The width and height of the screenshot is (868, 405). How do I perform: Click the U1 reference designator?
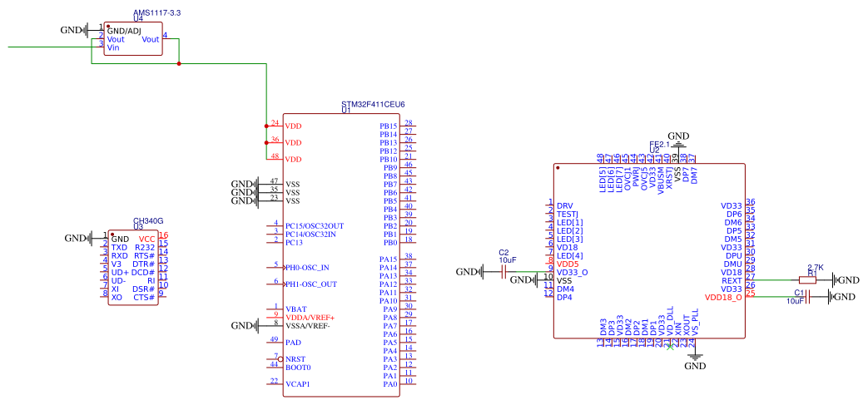(x=346, y=110)
